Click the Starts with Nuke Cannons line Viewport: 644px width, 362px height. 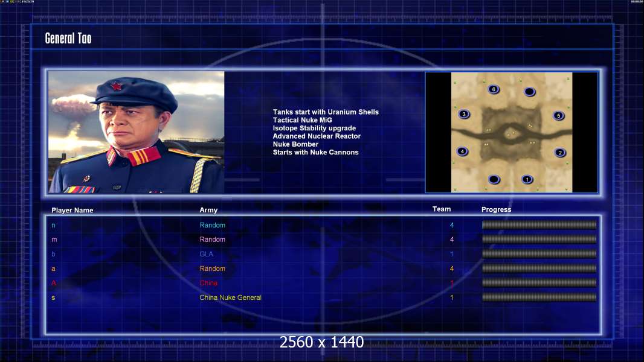(x=315, y=152)
